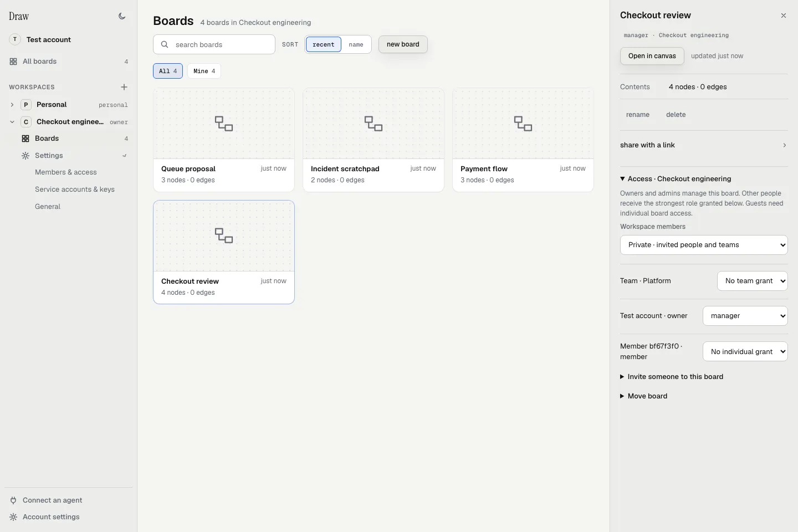Collapse the Checkout engineering workspace

click(x=12, y=122)
